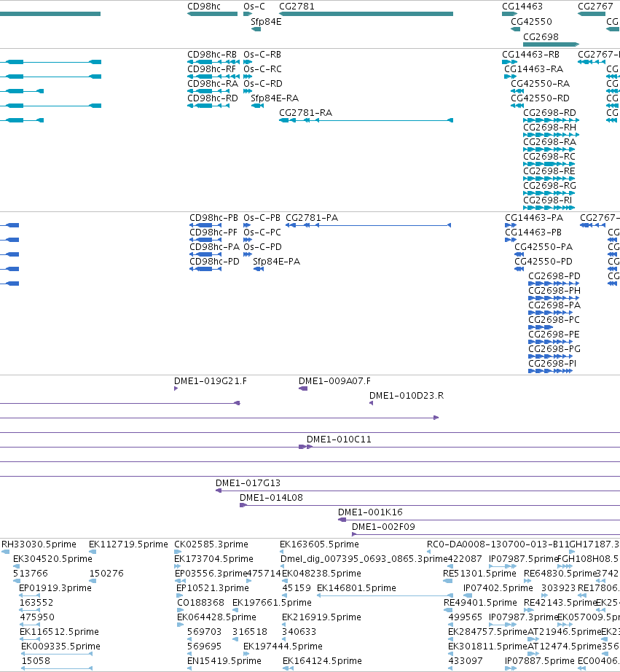Image resolution: width=620 pixels, height=672 pixels.
Task: Select the Os-C-PD protein label
Action: 262,247
